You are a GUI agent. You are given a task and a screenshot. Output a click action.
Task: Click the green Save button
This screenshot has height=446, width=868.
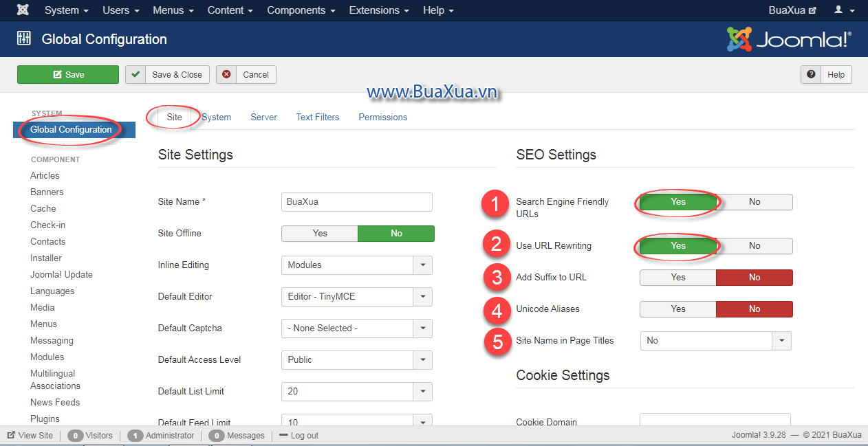(x=68, y=75)
